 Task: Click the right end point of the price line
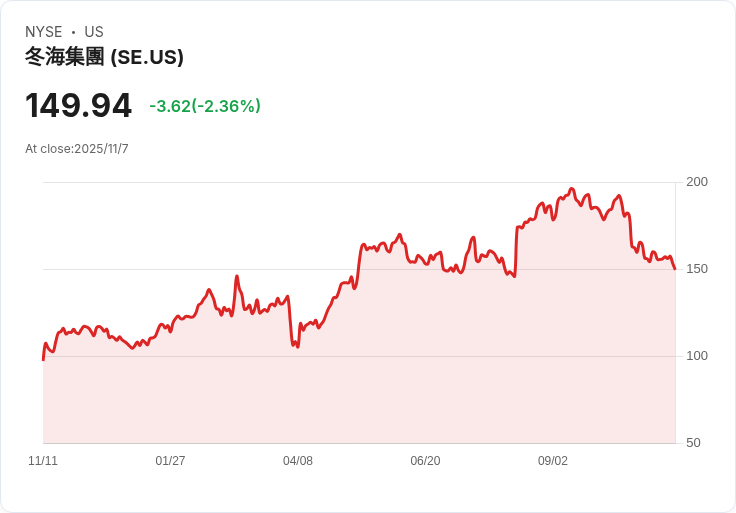click(x=675, y=268)
